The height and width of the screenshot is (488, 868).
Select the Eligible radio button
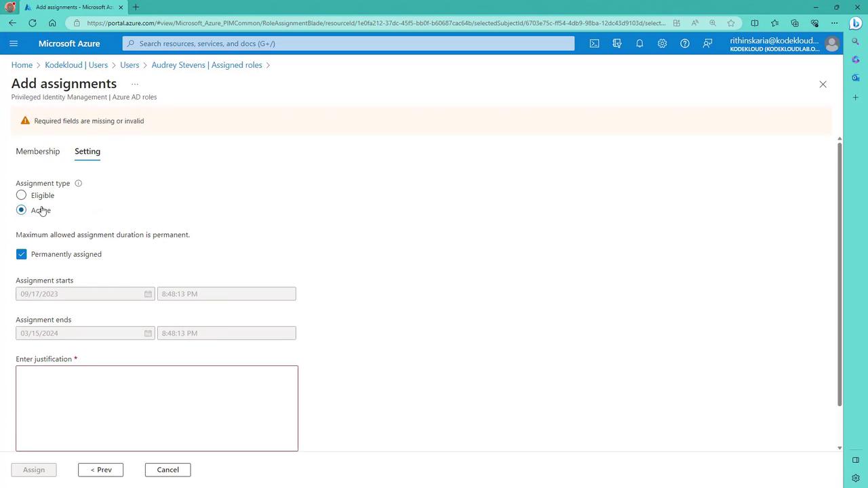click(21, 195)
